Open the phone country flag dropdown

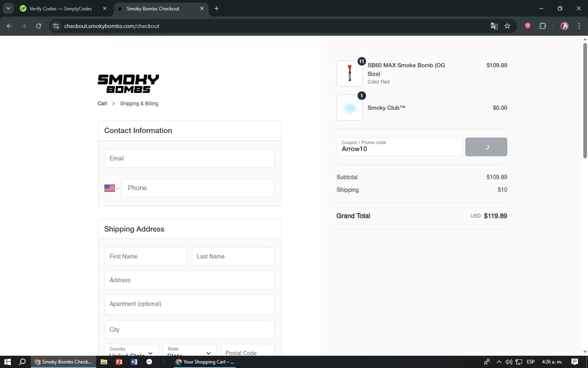tap(111, 188)
